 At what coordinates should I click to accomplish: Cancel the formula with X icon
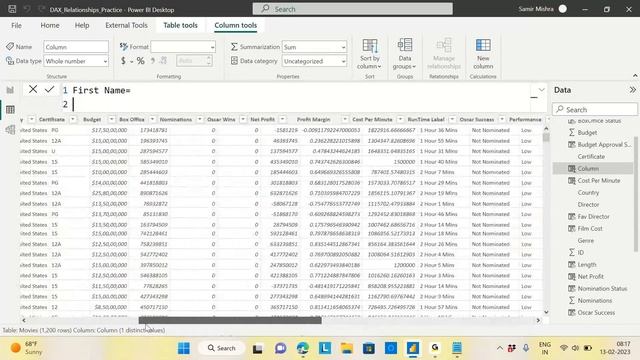pos(33,89)
